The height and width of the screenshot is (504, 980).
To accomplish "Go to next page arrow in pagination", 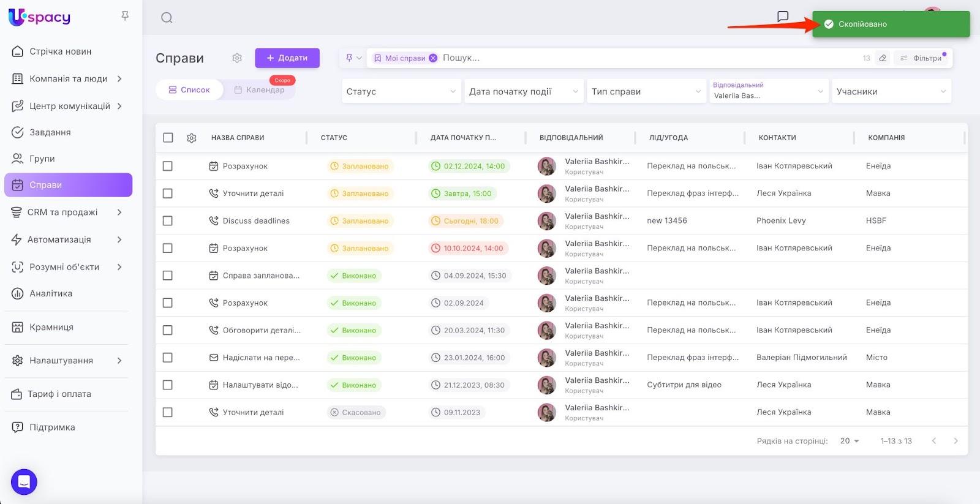I will point(956,441).
